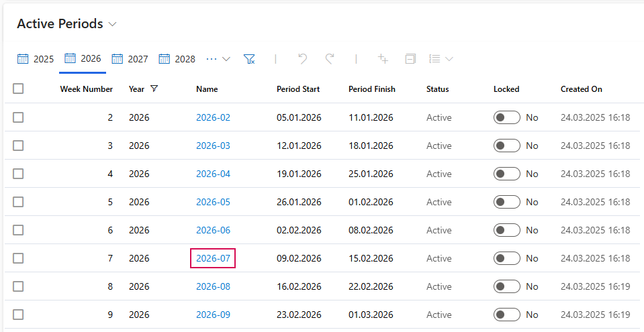Click the list view options icon

(441, 59)
